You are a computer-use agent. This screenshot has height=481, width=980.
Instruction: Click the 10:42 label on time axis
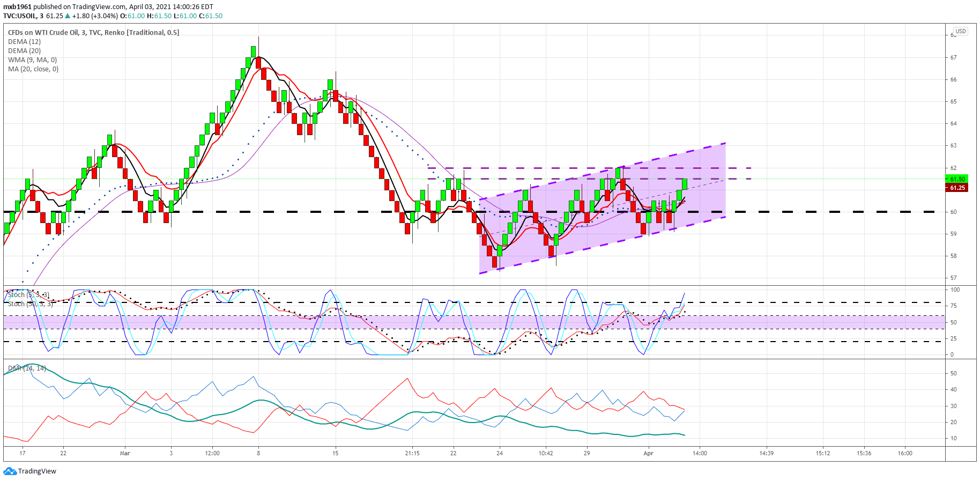(546, 453)
